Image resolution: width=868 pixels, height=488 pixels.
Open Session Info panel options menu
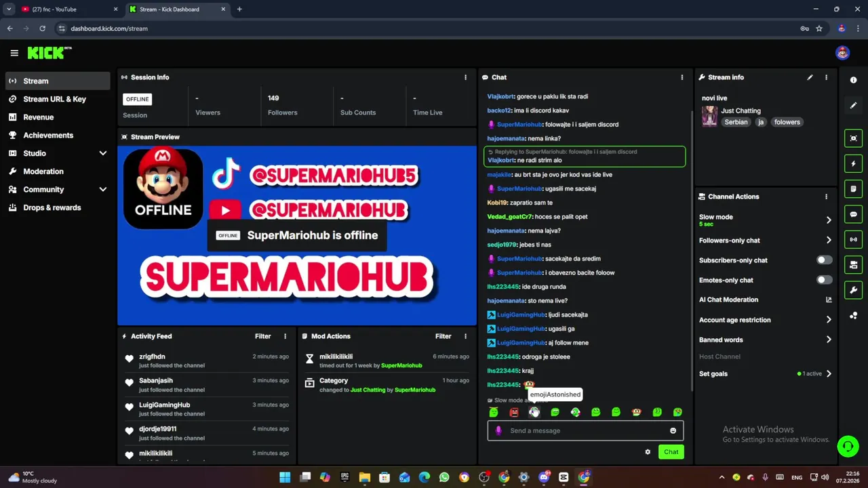[465, 77]
